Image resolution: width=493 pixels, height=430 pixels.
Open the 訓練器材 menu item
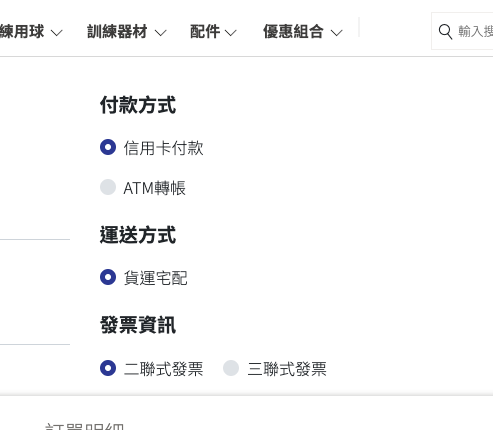117,32
